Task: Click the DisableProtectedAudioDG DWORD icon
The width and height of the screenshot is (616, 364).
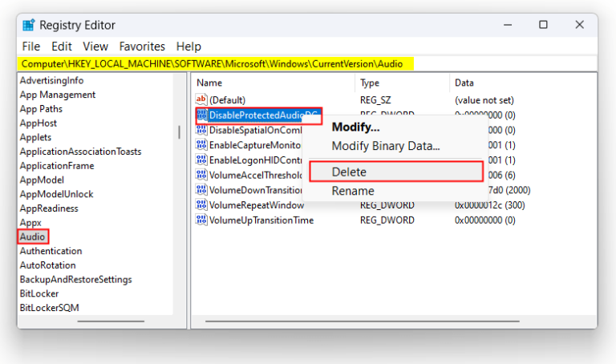Action: coord(201,115)
